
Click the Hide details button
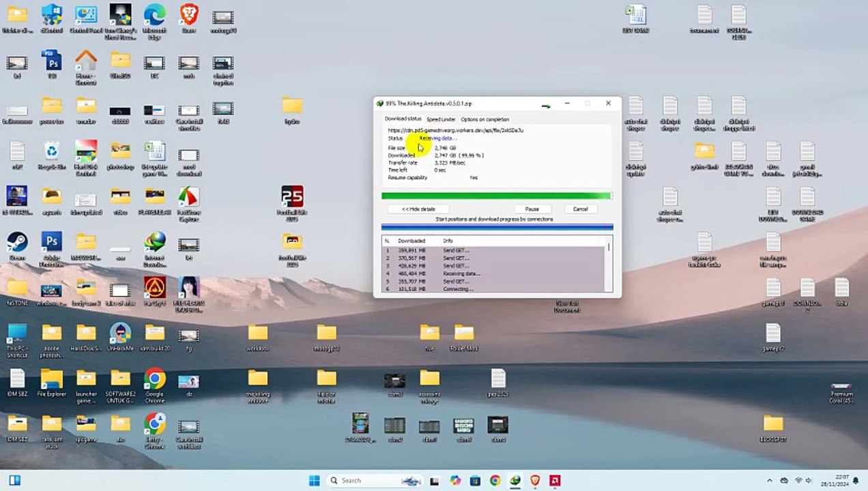(418, 209)
